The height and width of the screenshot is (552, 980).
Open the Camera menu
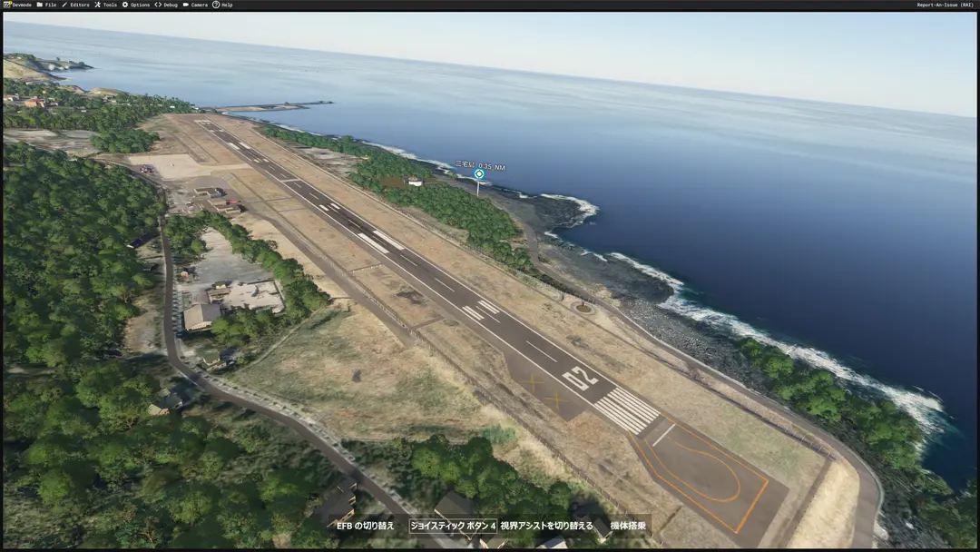(x=195, y=5)
